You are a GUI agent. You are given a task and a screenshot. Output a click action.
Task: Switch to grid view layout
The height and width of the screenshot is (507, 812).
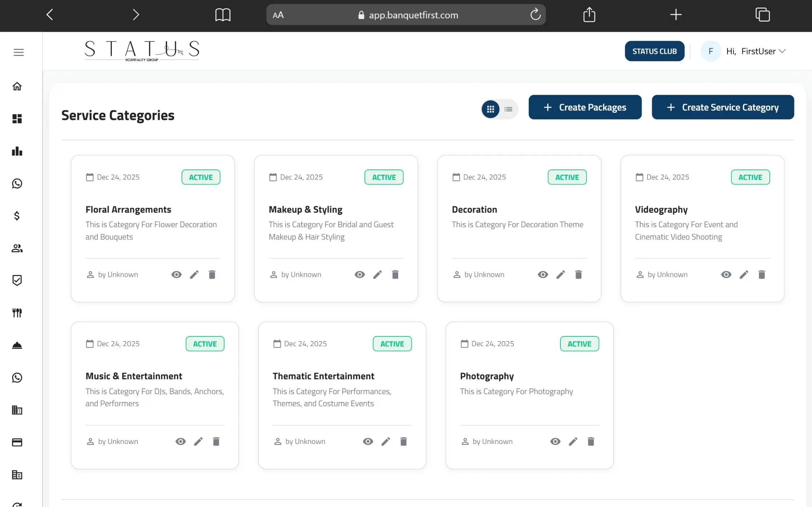(x=490, y=109)
